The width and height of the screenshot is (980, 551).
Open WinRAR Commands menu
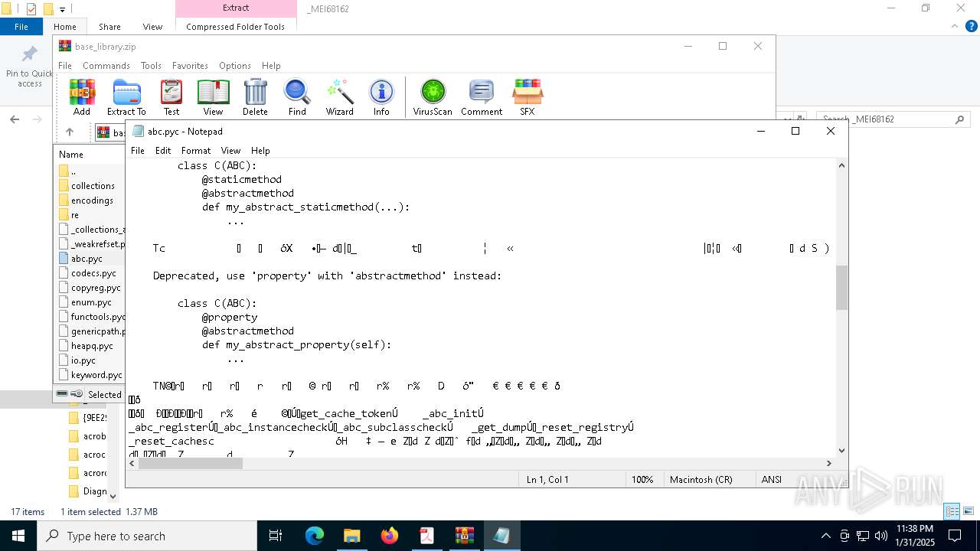[106, 66]
